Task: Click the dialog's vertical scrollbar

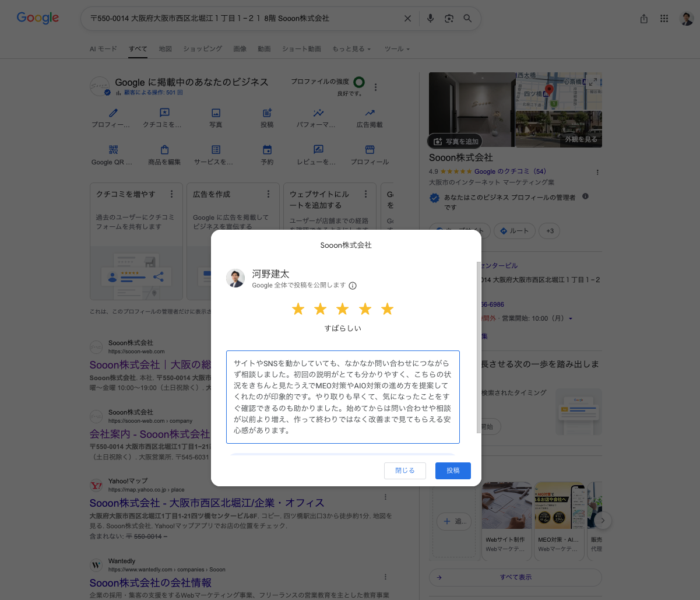Action: [479, 348]
